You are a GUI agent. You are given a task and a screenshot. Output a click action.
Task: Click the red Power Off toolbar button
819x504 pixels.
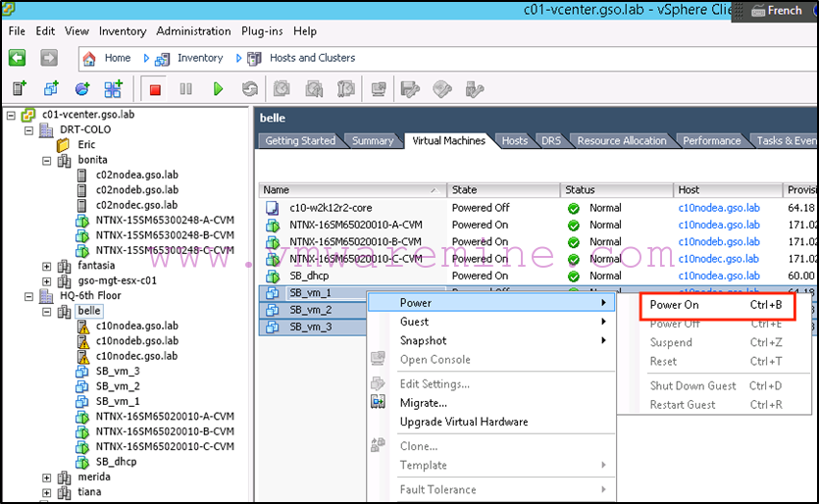(155, 89)
